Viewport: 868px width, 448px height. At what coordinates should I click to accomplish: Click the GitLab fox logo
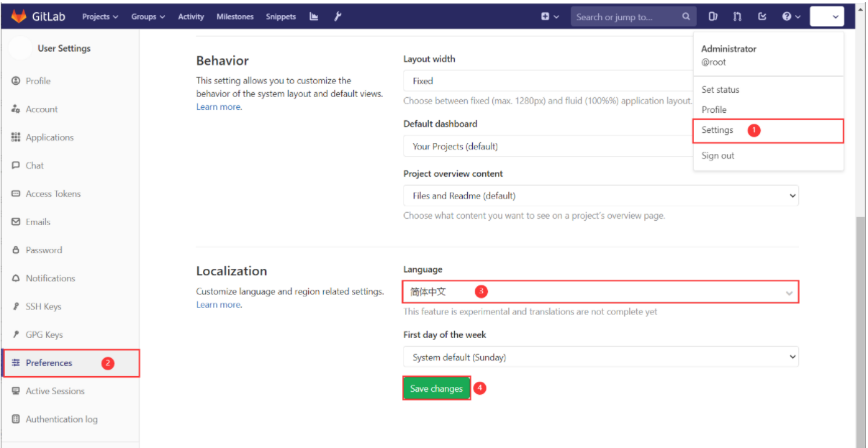click(x=19, y=16)
